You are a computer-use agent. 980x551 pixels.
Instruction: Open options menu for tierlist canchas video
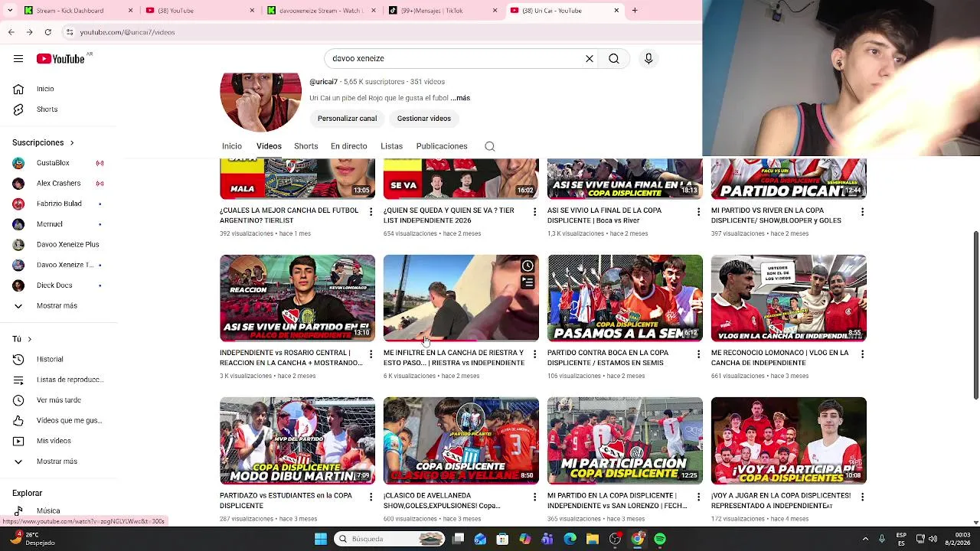(x=371, y=211)
